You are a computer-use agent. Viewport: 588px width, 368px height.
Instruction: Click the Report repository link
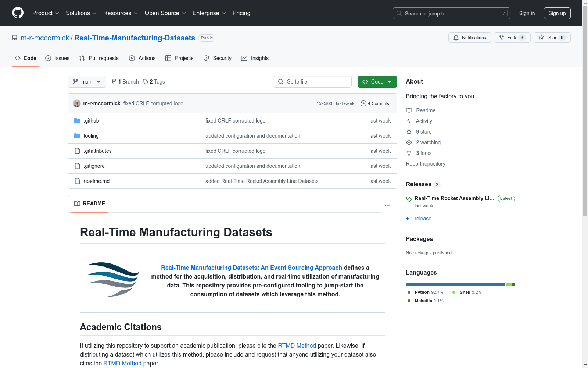pyautogui.click(x=426, y=164)
